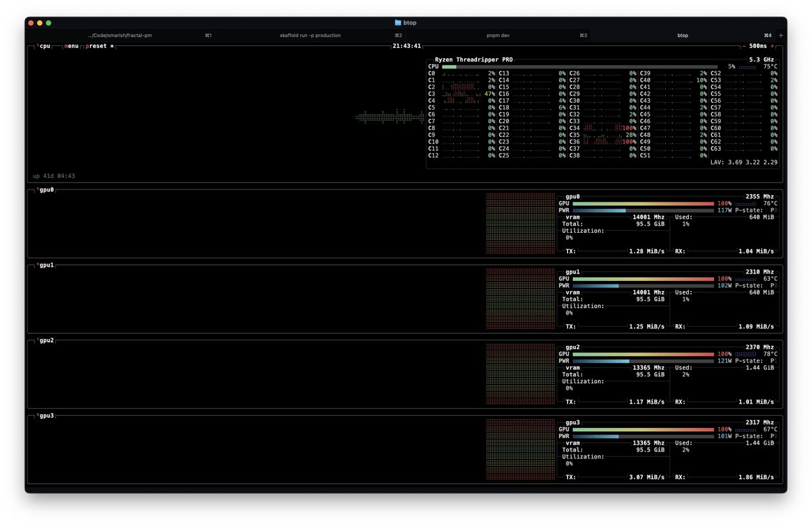
Task: Click the gpu1 clock 2310 Mhz
Action: [761, 271]
